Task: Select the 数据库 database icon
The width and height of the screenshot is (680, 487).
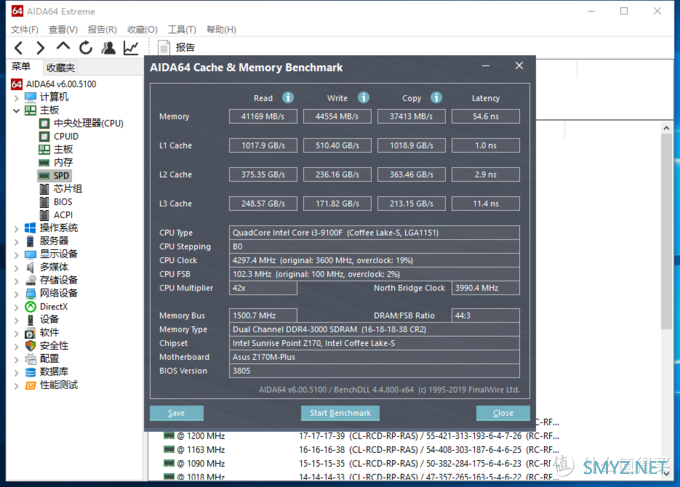Action: [30, 372]
